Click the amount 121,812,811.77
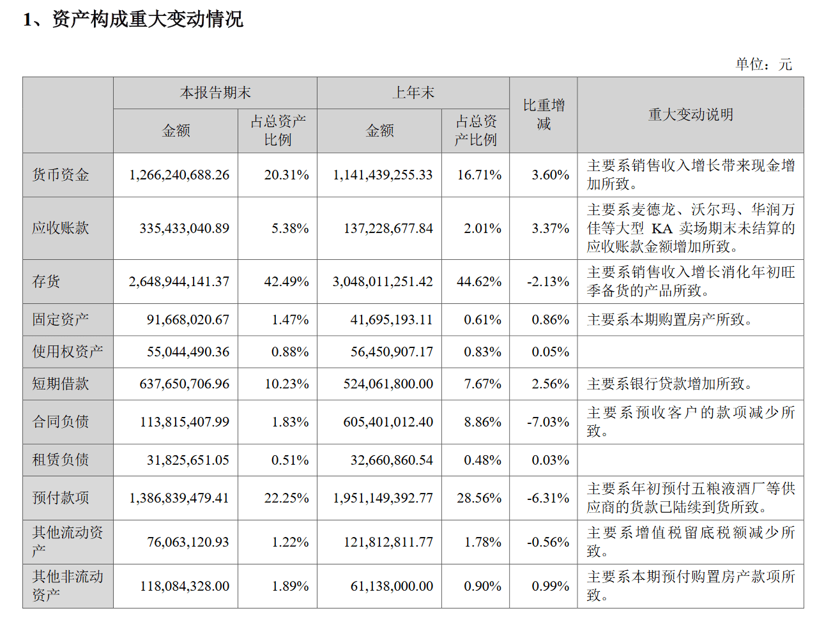 (x=388, y=542)
